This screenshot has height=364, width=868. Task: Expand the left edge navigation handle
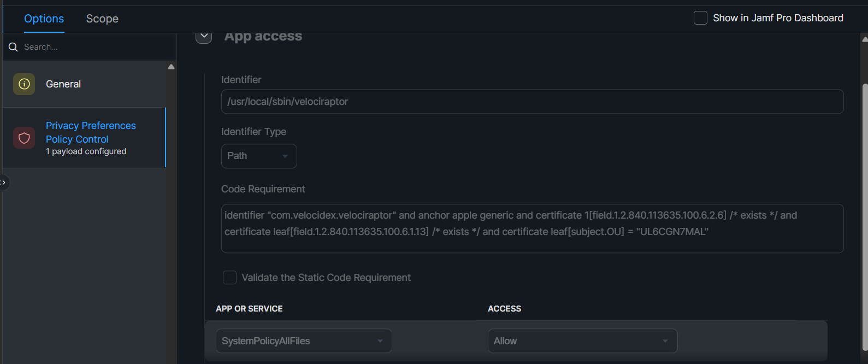click(x=4, y=182)
